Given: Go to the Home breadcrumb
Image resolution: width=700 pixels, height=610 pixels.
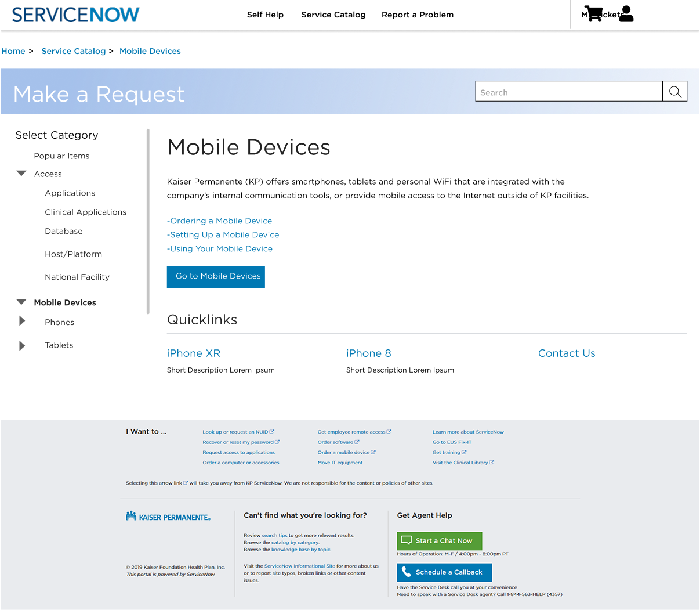Looking at the screenshot, I should tap(13, 51).
